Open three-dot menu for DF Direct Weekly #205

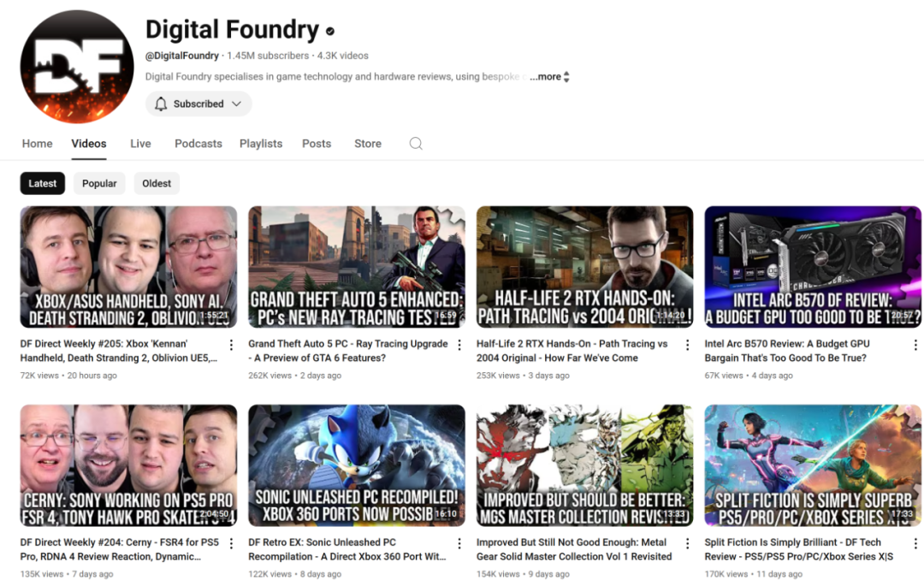[x=231, y=345]
